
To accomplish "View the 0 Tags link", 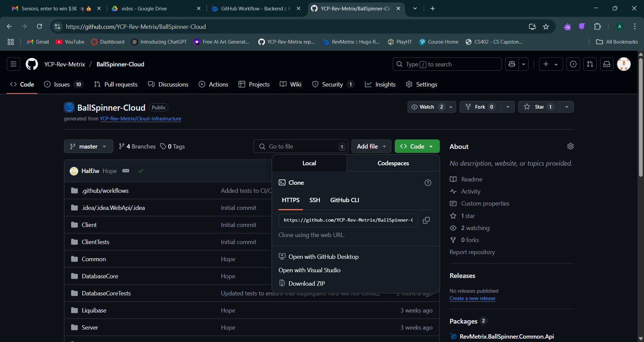I will click(x=172, y=147).
